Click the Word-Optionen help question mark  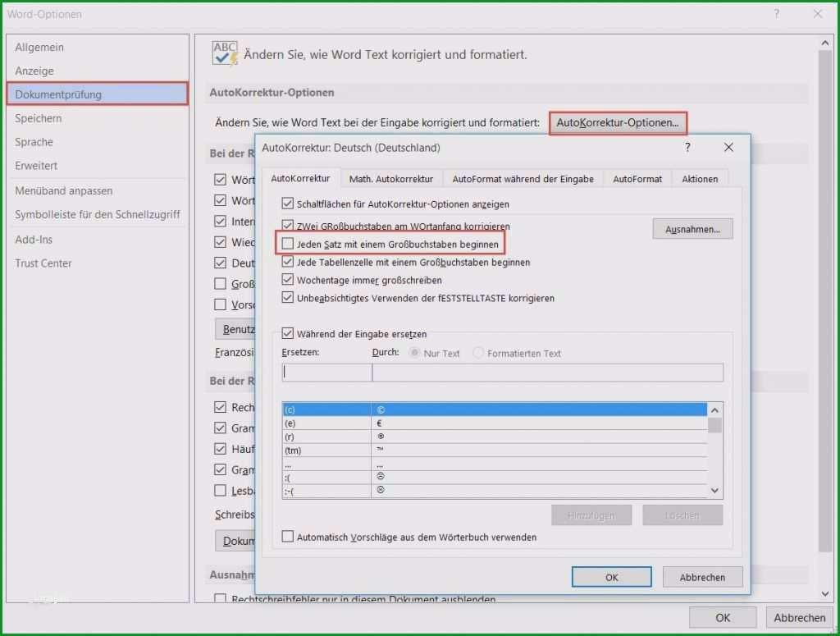click(776, 15)
